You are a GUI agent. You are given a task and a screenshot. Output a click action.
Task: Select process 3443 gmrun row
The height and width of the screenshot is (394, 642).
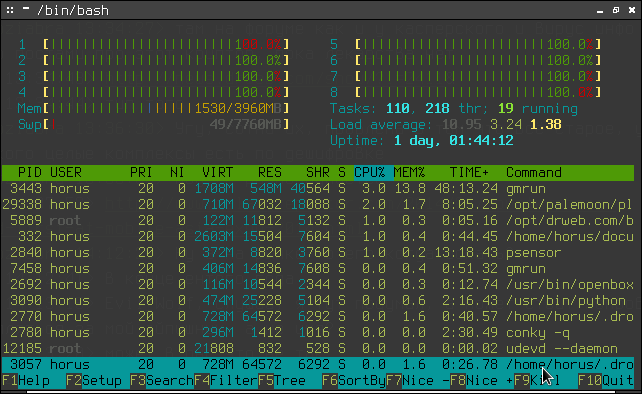point(318,188)
